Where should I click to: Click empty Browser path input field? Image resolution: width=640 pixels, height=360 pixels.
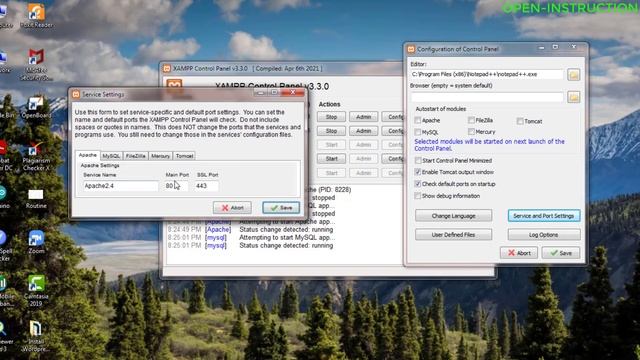pyautogui.click(x=487, y=97)
